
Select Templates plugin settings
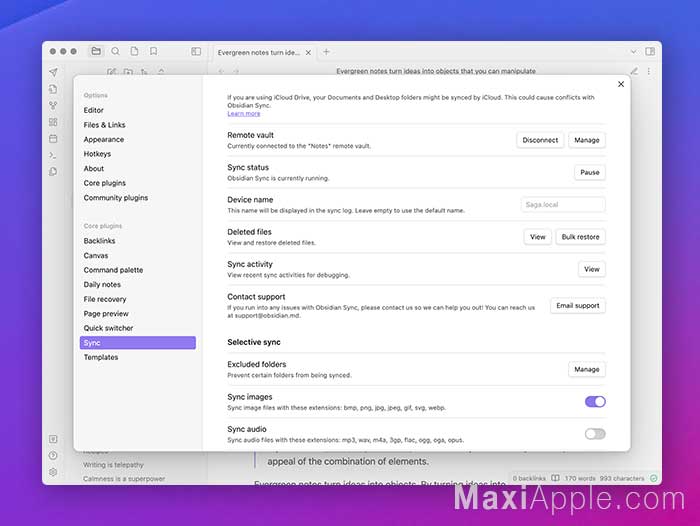138,357
